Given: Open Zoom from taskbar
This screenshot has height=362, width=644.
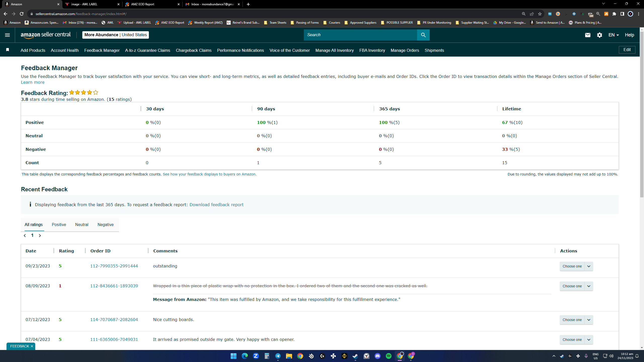Looking at the screenshot, I should [256, 356].
